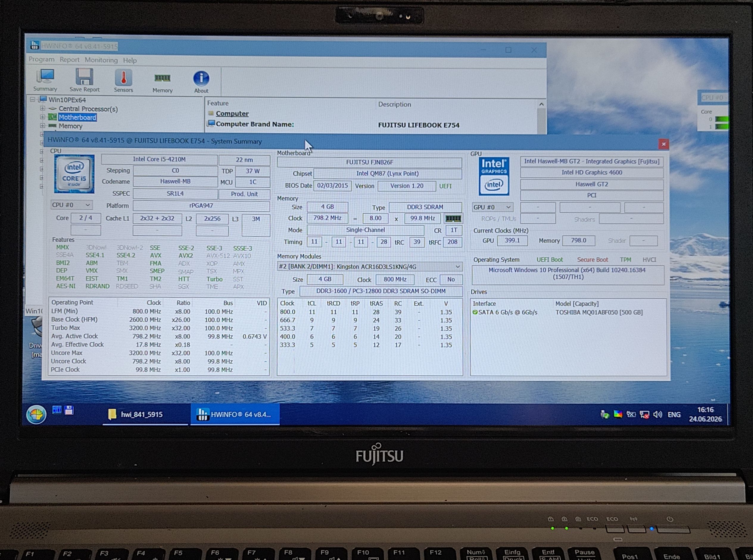Click the power tray icon

pos(631,414)
